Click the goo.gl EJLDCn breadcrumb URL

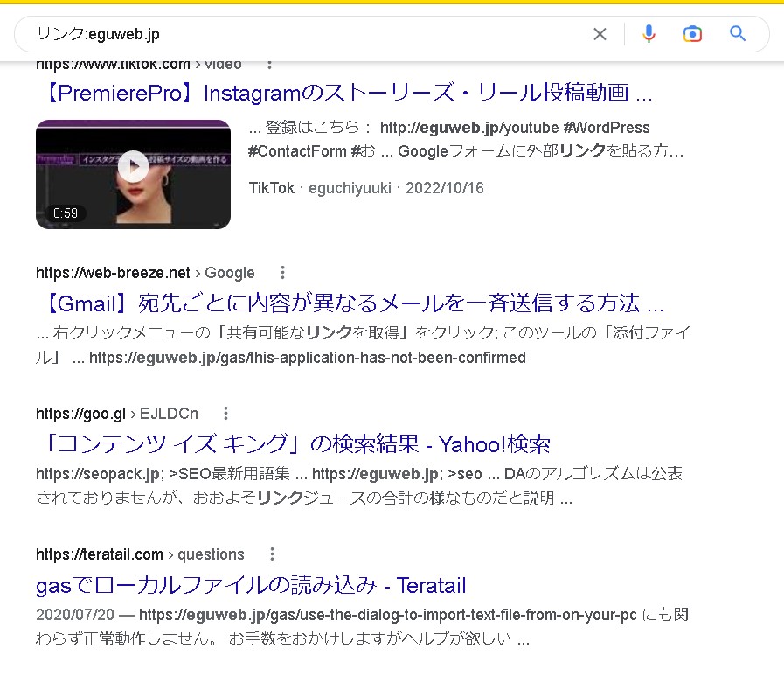click(117, 414)
